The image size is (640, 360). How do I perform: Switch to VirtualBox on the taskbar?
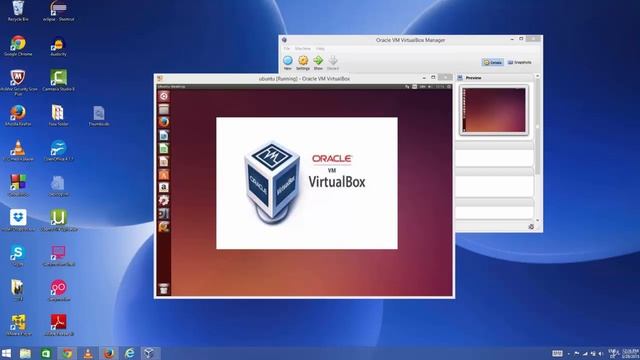150,353
